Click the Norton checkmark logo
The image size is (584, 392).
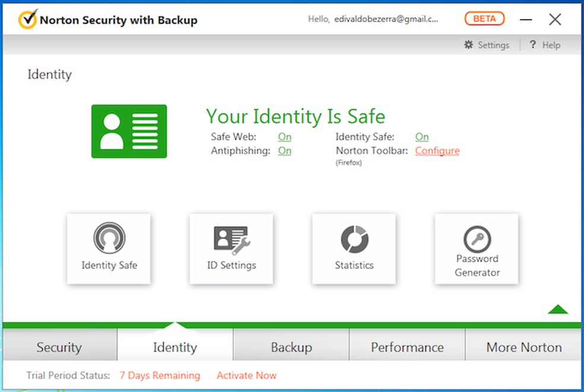click(x=27, y=20)
